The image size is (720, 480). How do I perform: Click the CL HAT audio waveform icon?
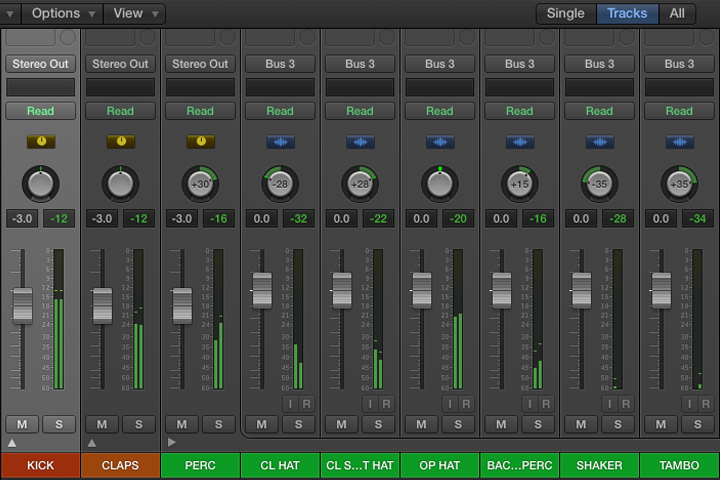coord(281,142)
